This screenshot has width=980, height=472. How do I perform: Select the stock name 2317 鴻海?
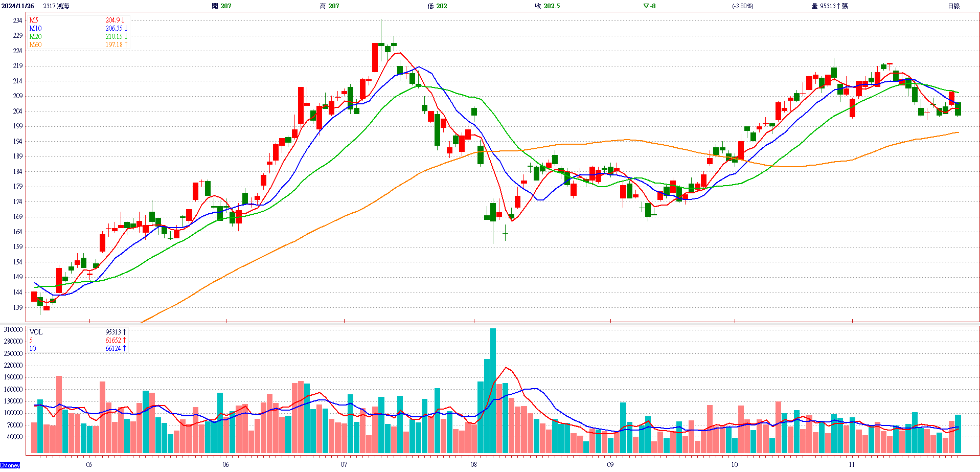coord(56,6)
